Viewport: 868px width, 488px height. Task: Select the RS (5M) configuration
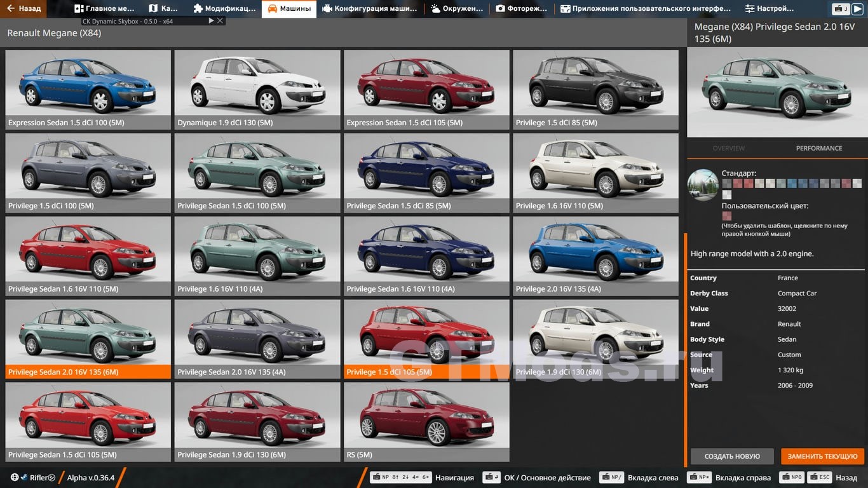[426, 422]
